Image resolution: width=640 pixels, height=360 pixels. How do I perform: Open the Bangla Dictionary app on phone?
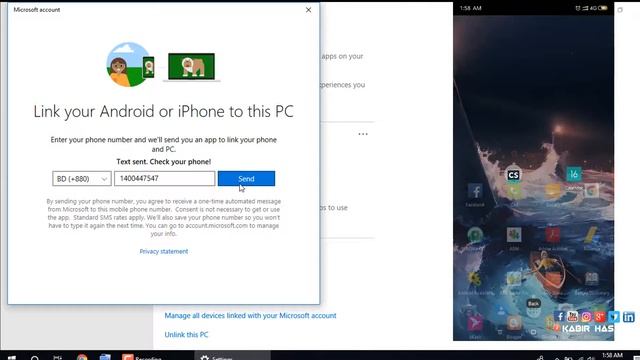click(x=591, y=279)
